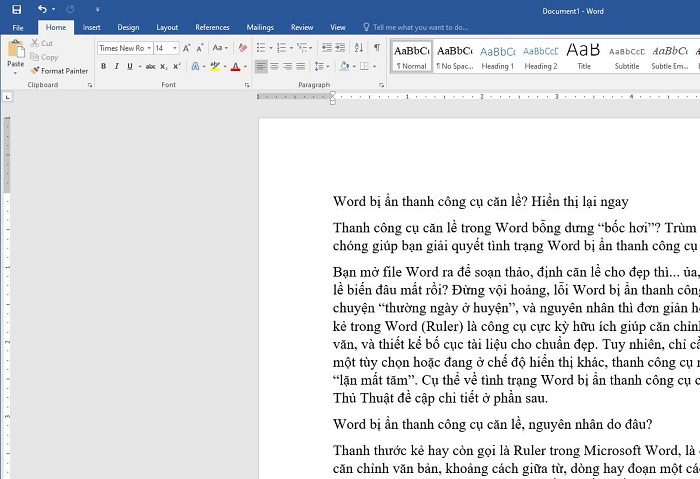Image resolution: width=700 pixels, height=479 pixels.
Task: Apply the Heading 1 style
Action: click(x=497, y=55)
